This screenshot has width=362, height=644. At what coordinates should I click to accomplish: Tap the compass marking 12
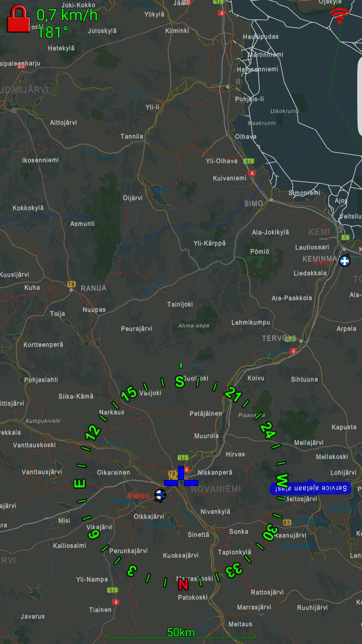pos(93,432)
